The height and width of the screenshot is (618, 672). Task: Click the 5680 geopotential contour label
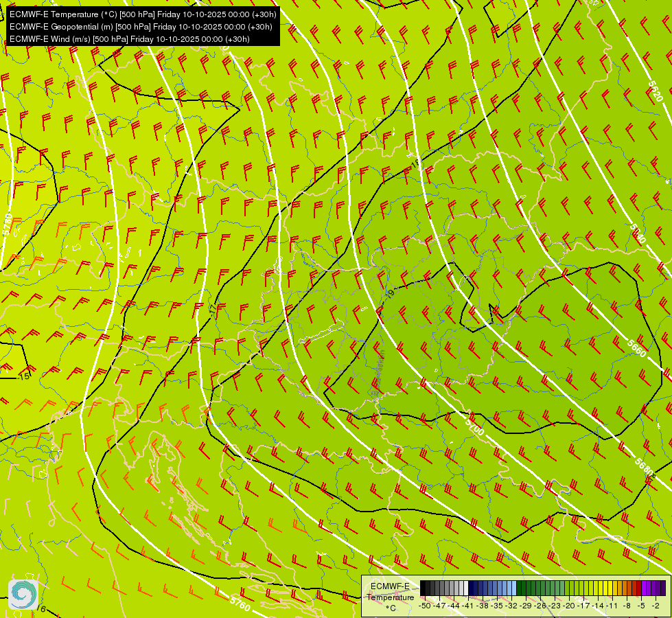click(644, 468)
